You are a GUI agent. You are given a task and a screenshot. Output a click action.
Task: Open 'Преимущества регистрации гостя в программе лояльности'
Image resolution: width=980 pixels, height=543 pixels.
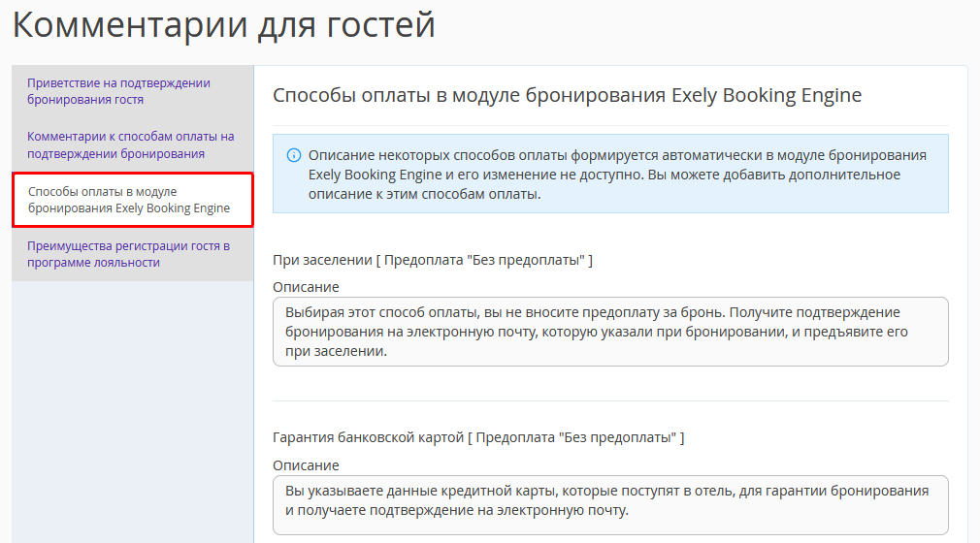coord(128,254)
